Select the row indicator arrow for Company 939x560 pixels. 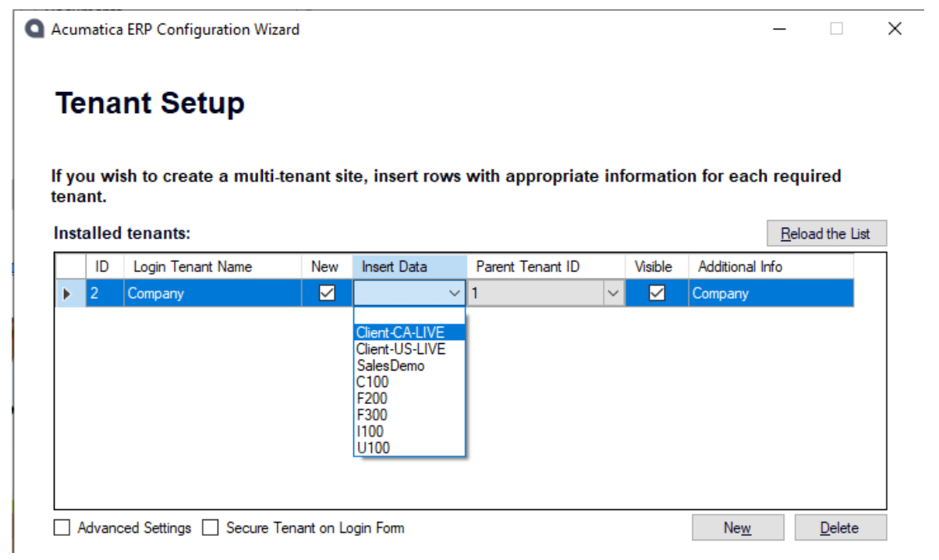[x=67, y=293]
